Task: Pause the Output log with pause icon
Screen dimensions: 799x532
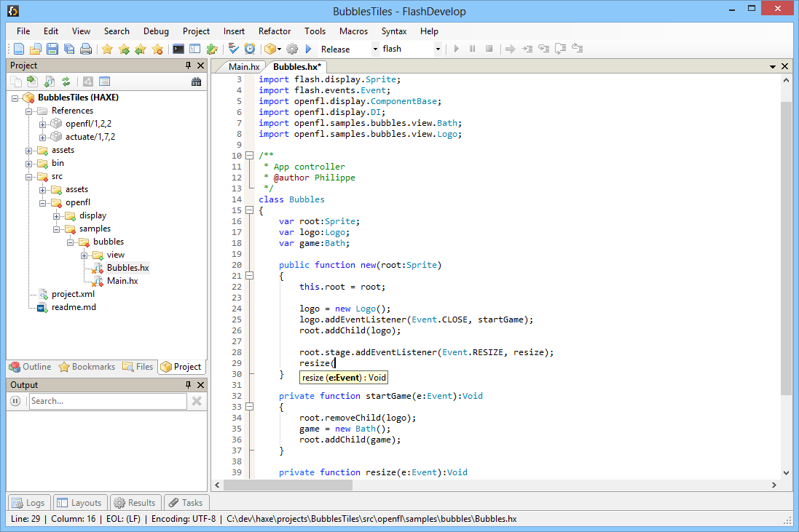Action: 15,400
